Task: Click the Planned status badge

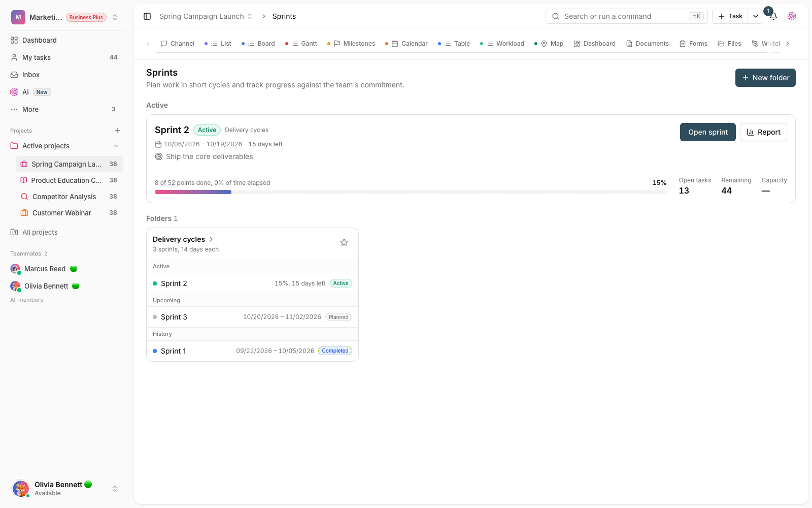Action: [339, 317]
